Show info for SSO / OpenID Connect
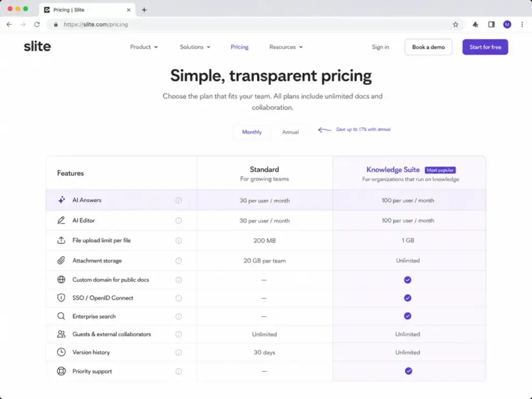Viewport: 532px width, 399px height. (x=179, y=298)
